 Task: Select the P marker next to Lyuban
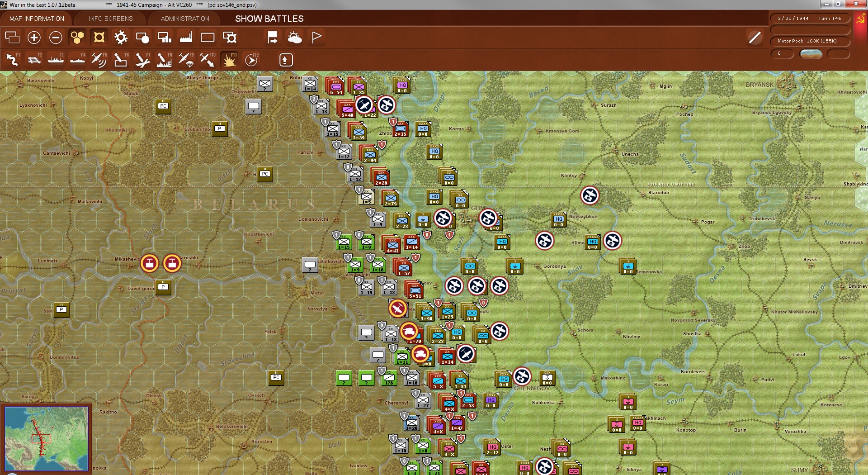(220, 128)
